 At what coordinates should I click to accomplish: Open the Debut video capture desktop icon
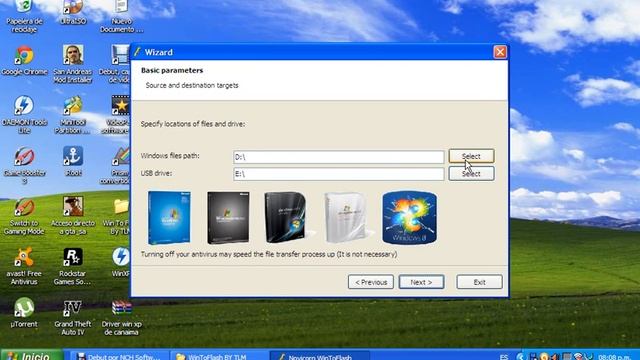116,64
